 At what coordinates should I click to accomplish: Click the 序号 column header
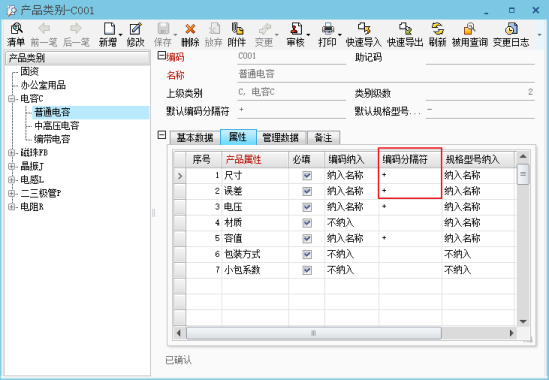coord(203,160)
